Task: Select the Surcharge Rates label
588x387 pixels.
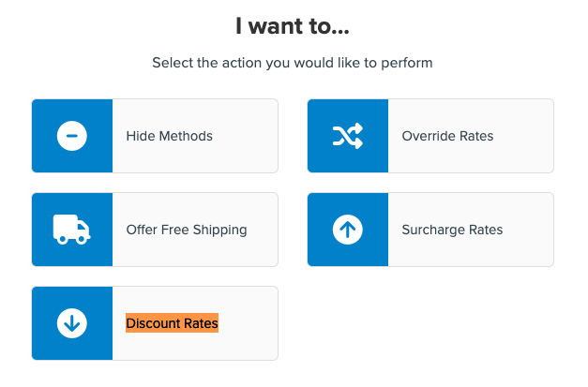Action: [452, 230]
